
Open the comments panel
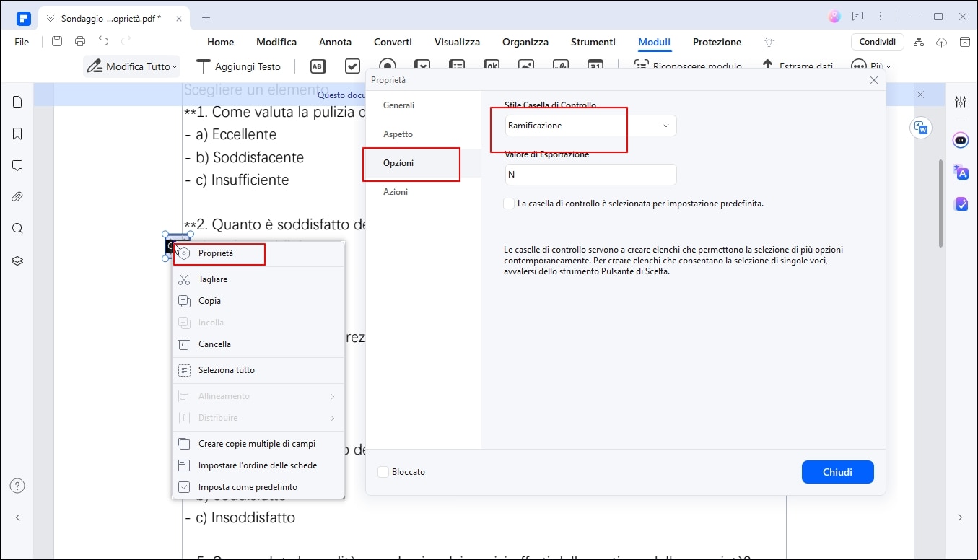point(18,165)
